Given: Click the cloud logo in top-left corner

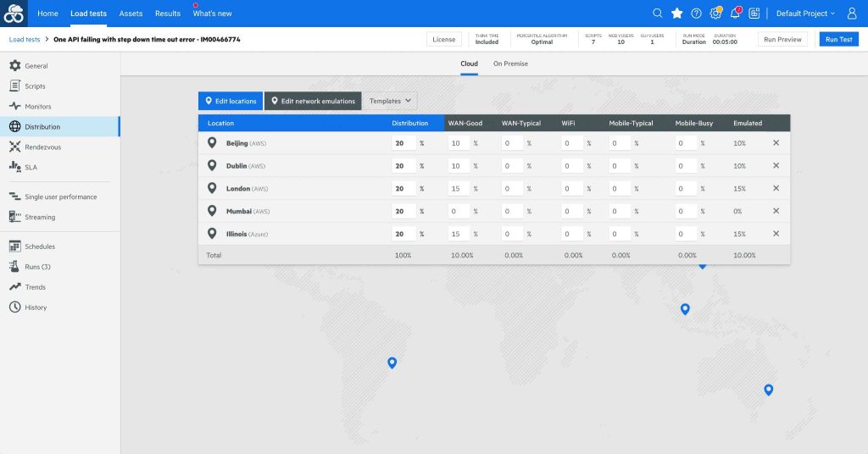Looking at the screenshot, I should [x=14, y=14].
